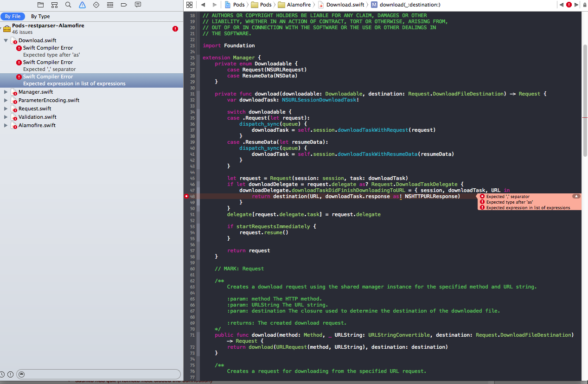Screen dimensions: 588x384
Task: Click '46 issues' label under target
Action: (23, 32)
